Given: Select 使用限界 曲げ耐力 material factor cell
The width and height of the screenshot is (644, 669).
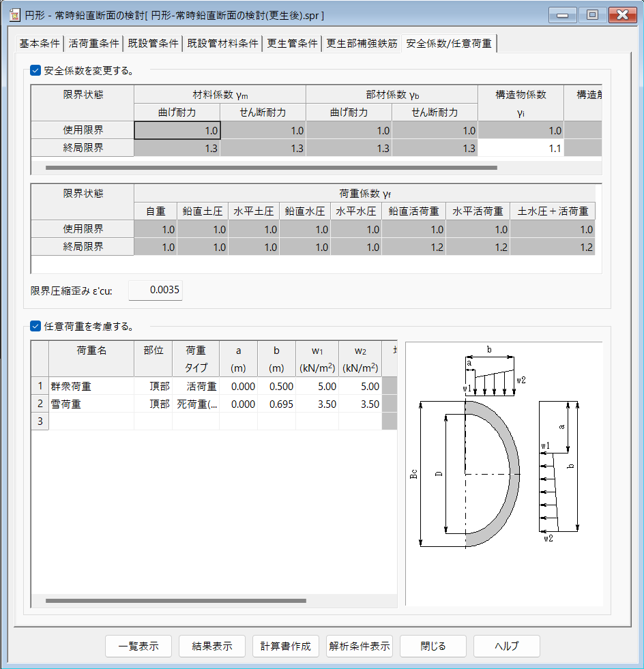Looking at the screenshot, I should pos(177,130).
